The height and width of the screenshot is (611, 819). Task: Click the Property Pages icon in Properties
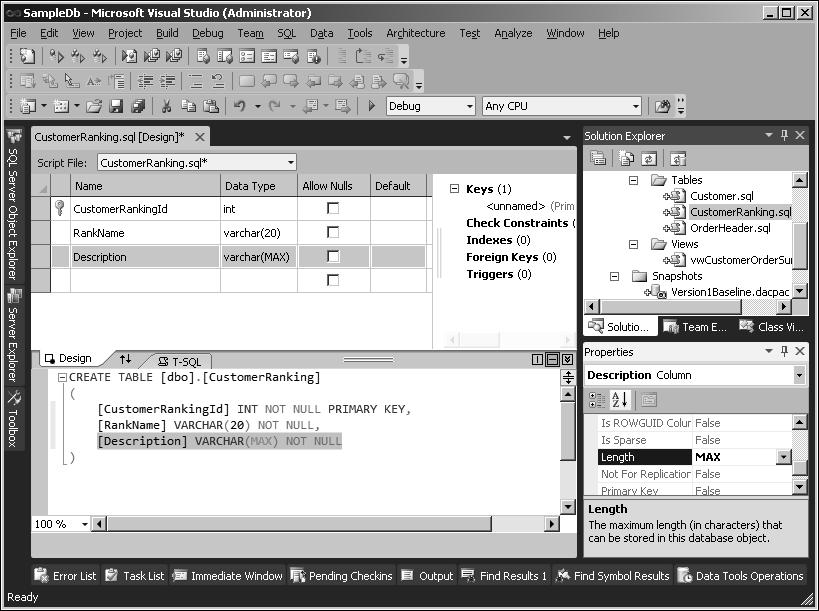click(x=649, y=400)
